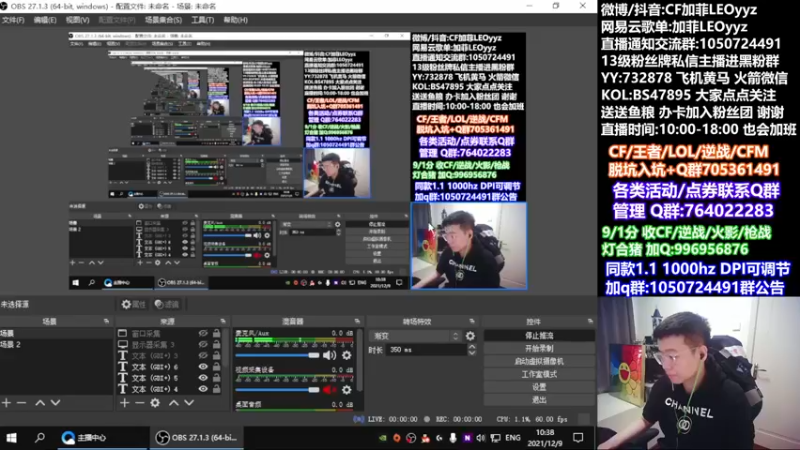This screenshot has width=800, height=450.
Task: Click the 退出 exit button
Action: [539, 399]
